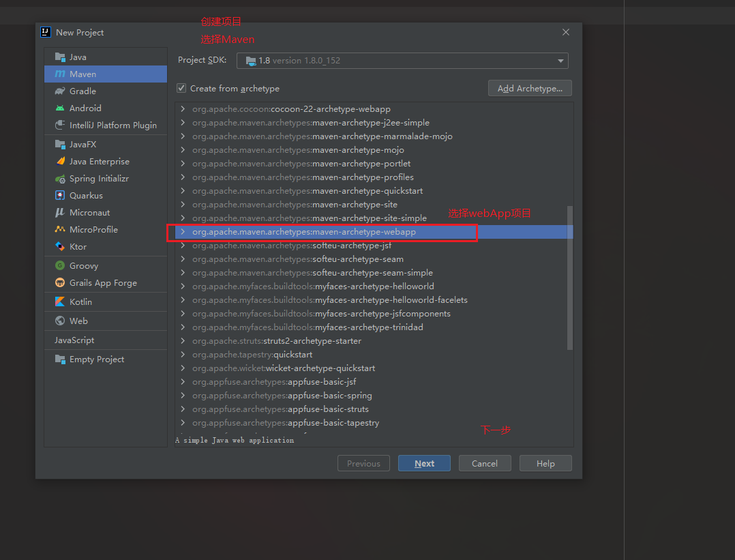Click the Gradle elephant icon
735x560 pixels.
[x=60, y=91]
